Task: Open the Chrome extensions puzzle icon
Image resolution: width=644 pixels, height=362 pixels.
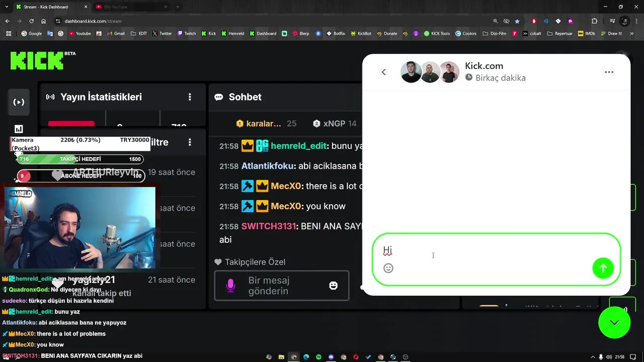Action: pos(594,21)
